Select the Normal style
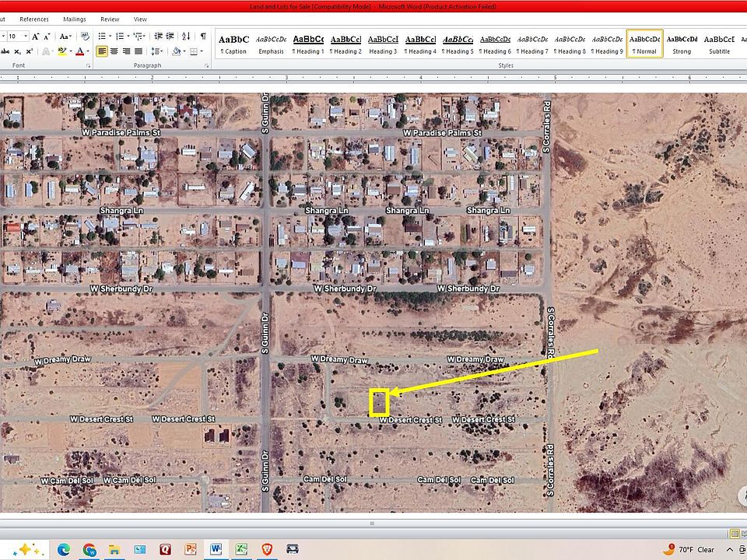 click(x=644, y=44)
